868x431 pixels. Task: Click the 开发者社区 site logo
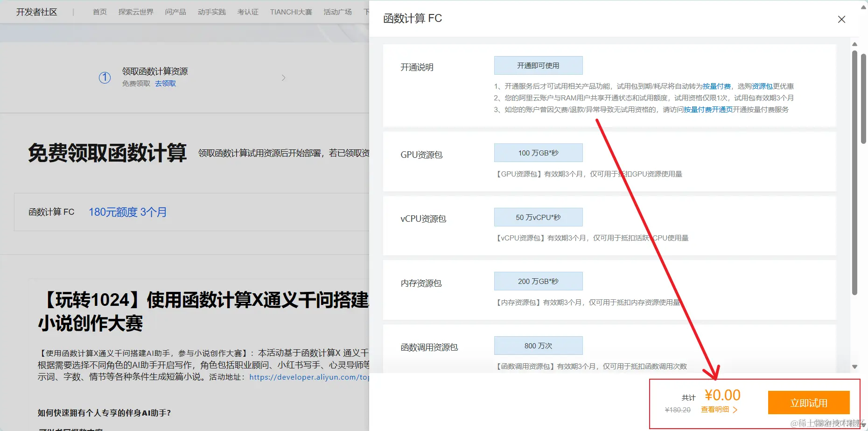pos(36,12)
